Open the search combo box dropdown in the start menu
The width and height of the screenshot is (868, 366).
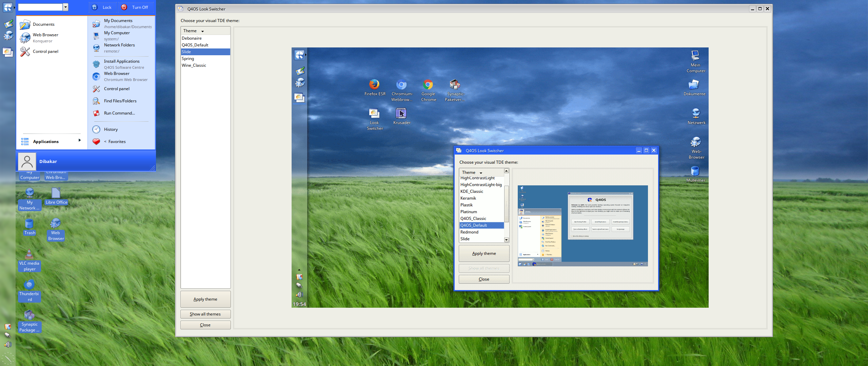(65, 7)
